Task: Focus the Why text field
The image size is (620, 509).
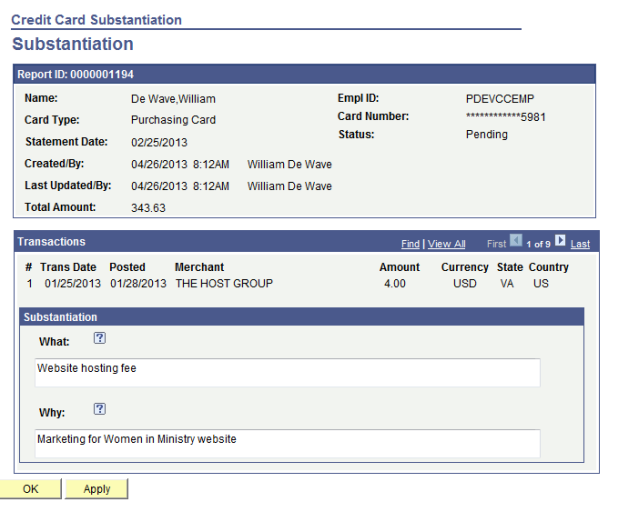Action: 287,442
